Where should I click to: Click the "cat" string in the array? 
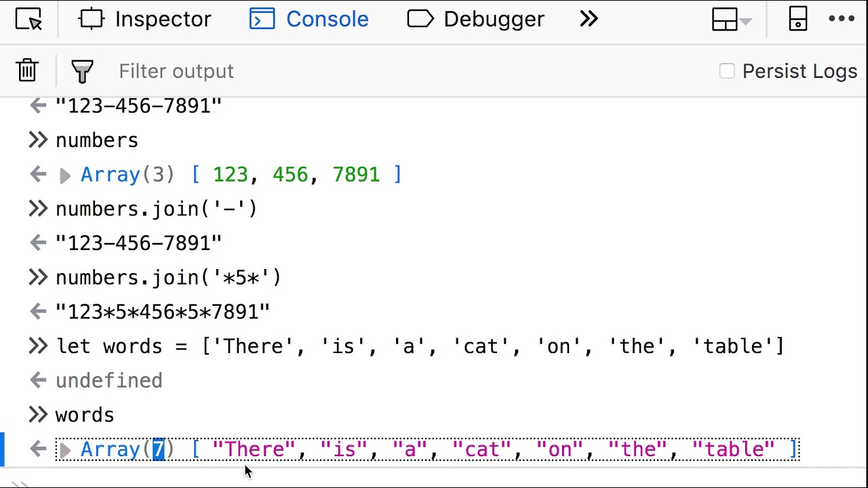481,449
